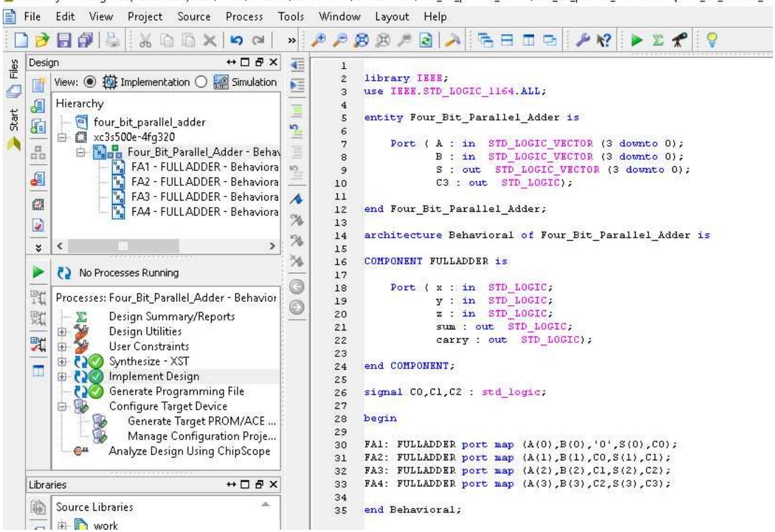
Task: Expand the Design Utilities process
Action: point(62,332)
